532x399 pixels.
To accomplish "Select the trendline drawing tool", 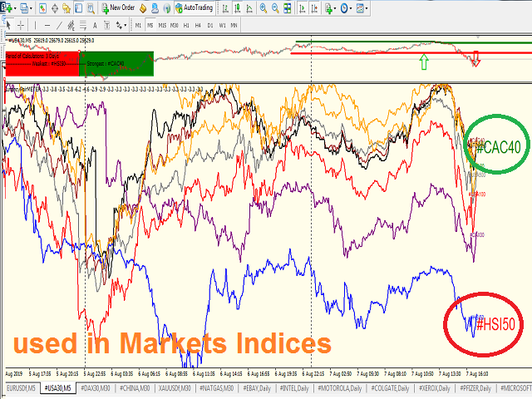I will pos(59,25).
